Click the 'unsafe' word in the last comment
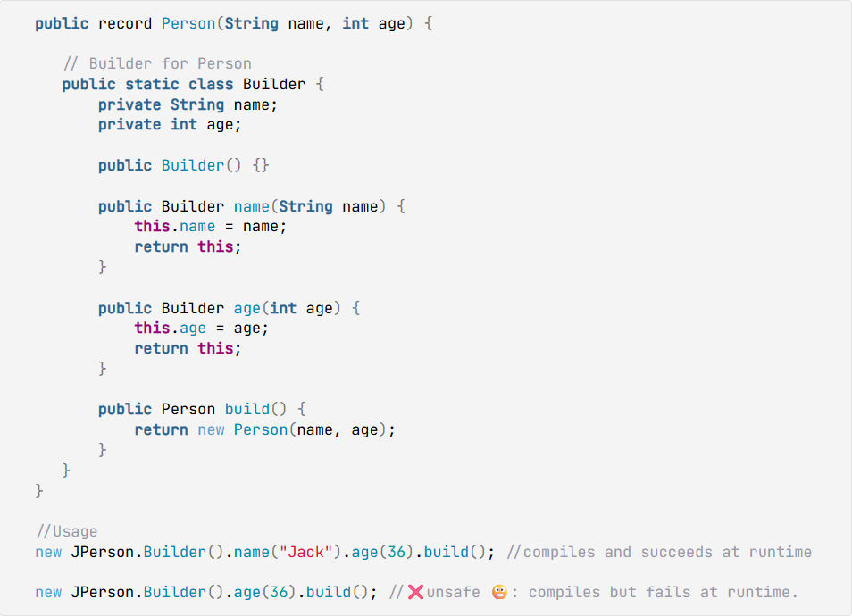 (x=453, y=593)
